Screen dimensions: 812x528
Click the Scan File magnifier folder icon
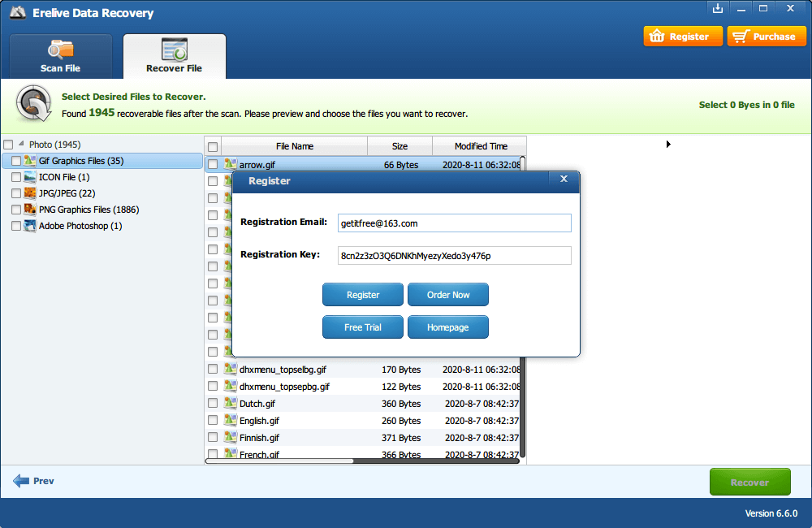(61, 50)
